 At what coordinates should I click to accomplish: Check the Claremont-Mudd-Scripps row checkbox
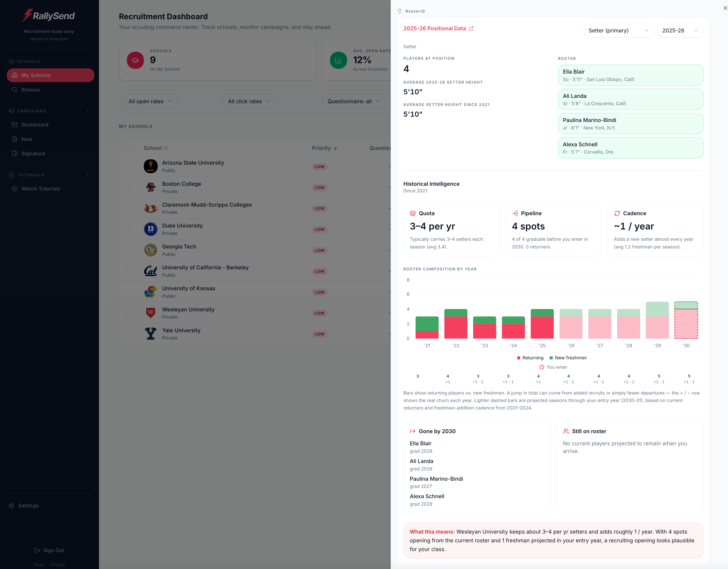128,208
